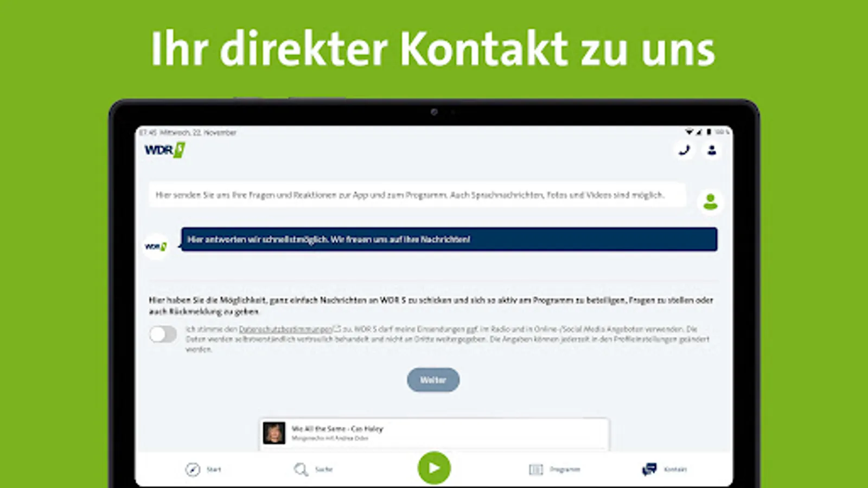Open the Datenschutzbestimmungen link
The height and width of the screenshot is (488, 868).
(285, 329)
